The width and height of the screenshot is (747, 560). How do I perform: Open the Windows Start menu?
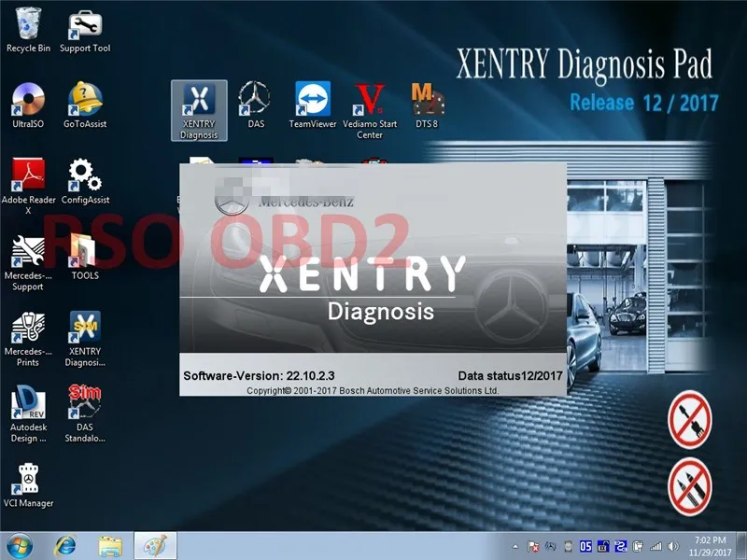pyautogui.click(x=20, y=546)
